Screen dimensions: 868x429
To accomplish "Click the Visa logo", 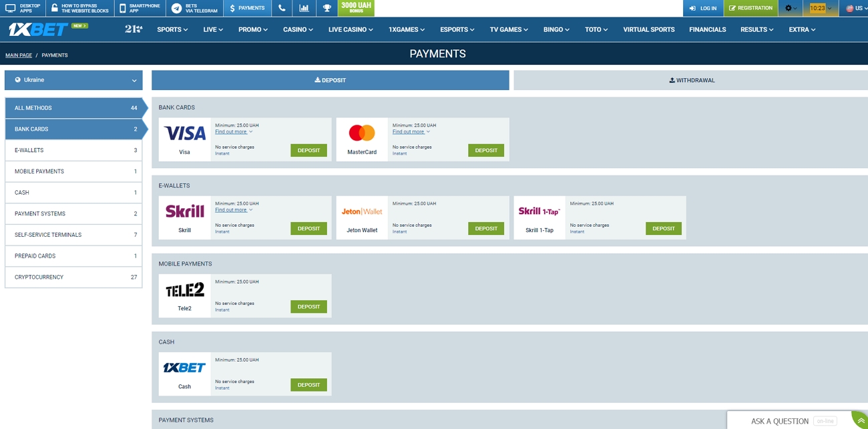I will (x=185, y=133).
